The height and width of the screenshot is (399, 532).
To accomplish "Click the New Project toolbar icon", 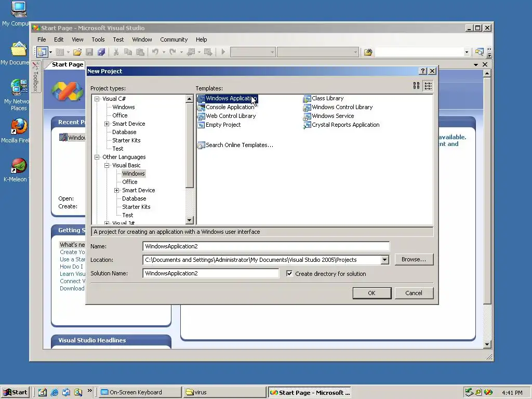I will (x=42, y=52).
